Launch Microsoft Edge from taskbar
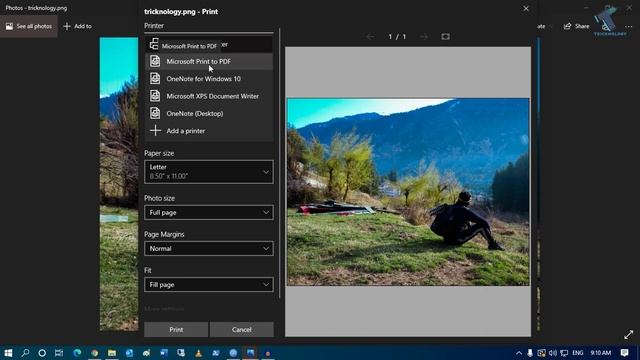This screenshot has height=360, width=640. point(77,353)
